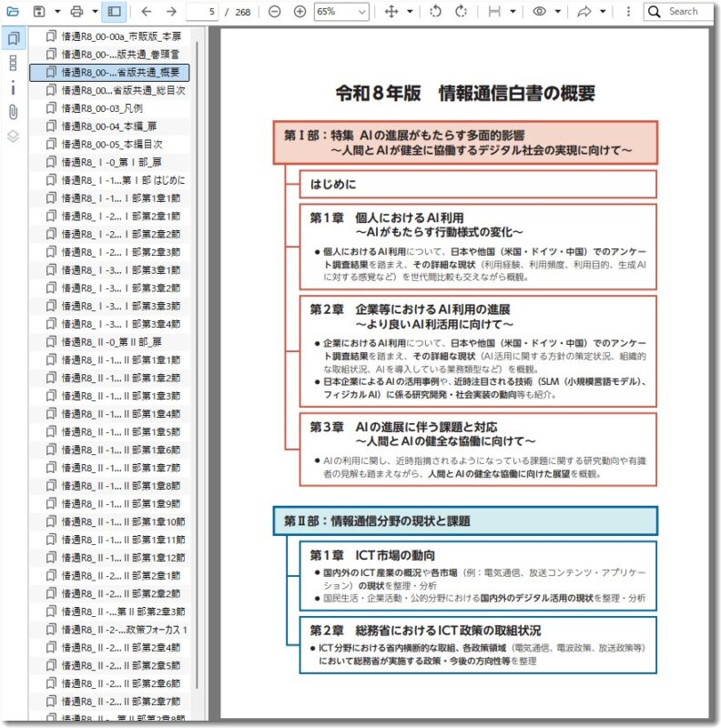Go forward with the right arrow
This screenshot has height=728, width=721.
(171, 12)
